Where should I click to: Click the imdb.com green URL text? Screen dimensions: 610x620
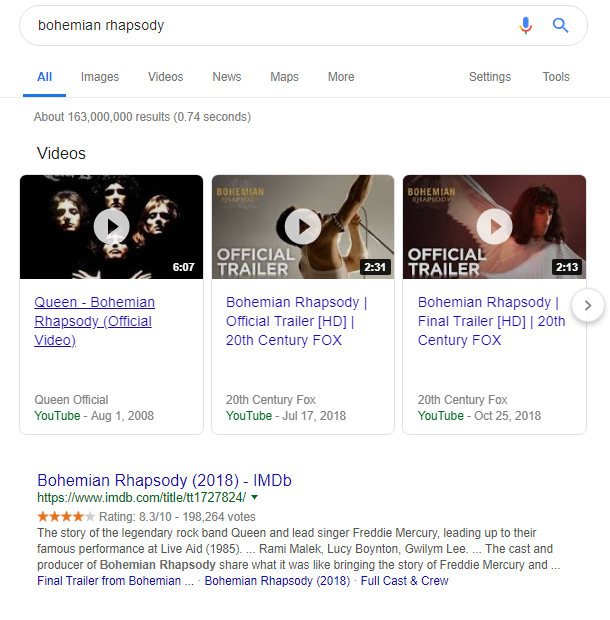[x=142, y=497]
